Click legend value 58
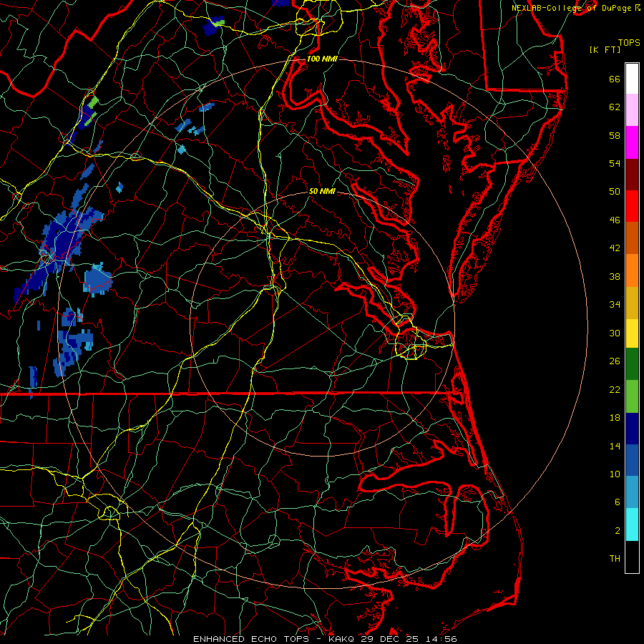644x644 pixels. coord(615,135)
